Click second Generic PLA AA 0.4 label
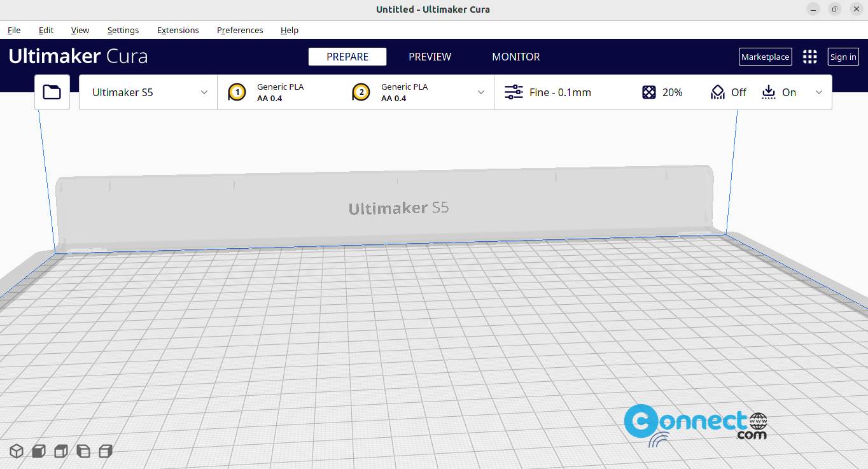Viewport: 868px width, 469px height. [404, 92]
